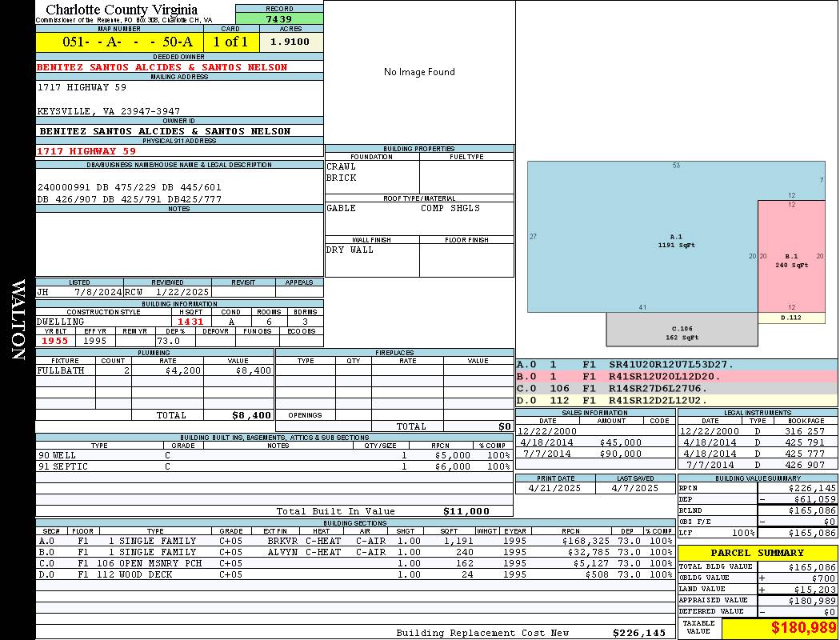
Task: Click acres value 1.9100
Action: click(x=290, y=42)
